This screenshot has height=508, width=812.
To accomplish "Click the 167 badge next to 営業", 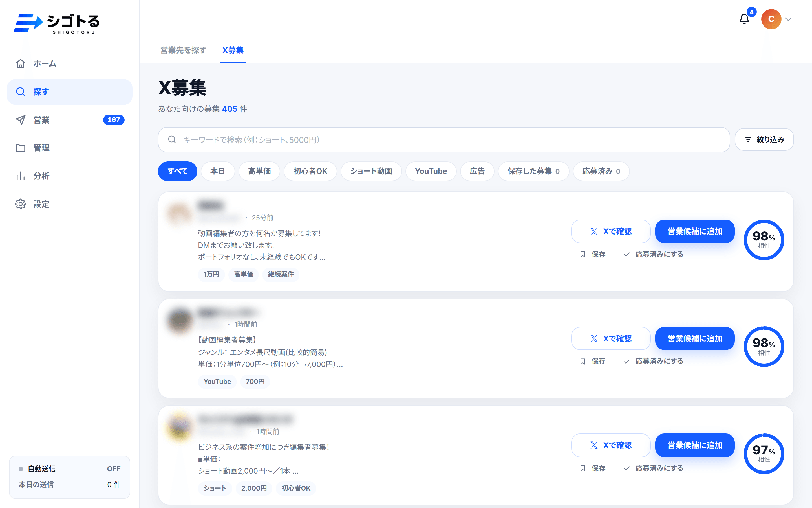I will click(114, 120).
